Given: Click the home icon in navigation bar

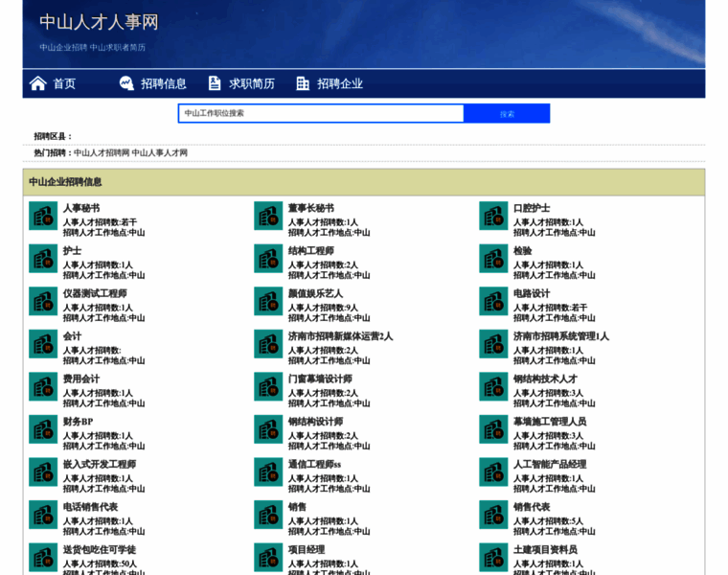Looking at the screenshot, I should coord(37,83).
